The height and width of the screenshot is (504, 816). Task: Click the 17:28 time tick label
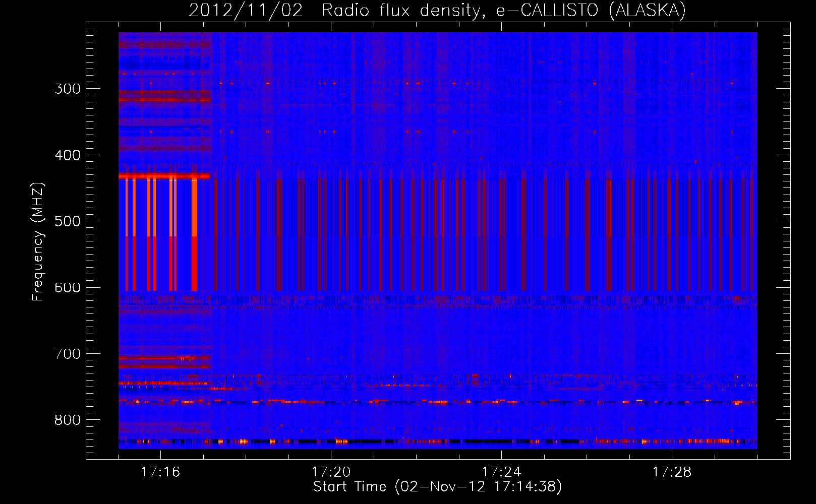672,472
